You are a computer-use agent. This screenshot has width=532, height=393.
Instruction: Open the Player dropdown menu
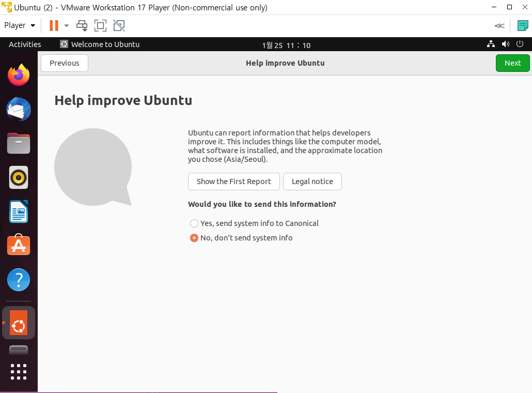click(20, 25)
